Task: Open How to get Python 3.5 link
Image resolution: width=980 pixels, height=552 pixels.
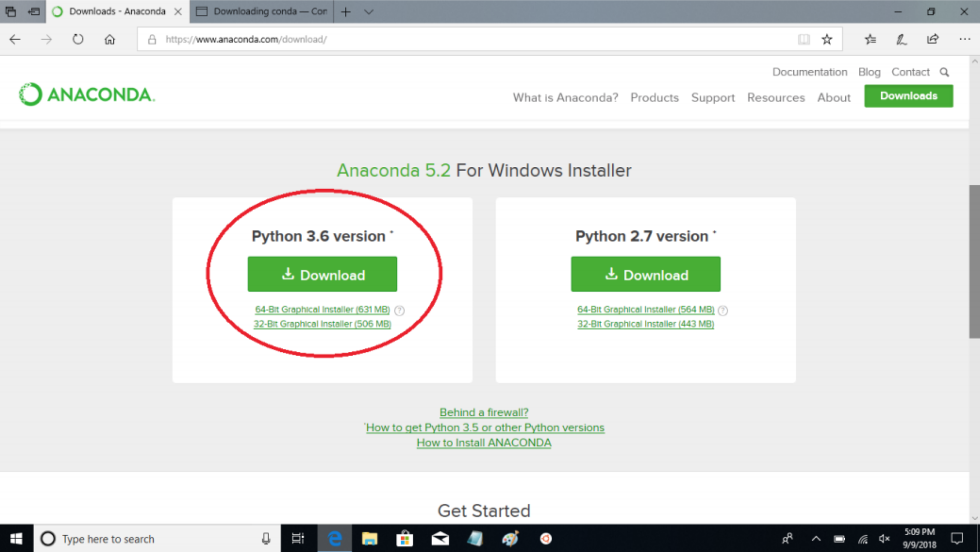Action: click(485, 427)
